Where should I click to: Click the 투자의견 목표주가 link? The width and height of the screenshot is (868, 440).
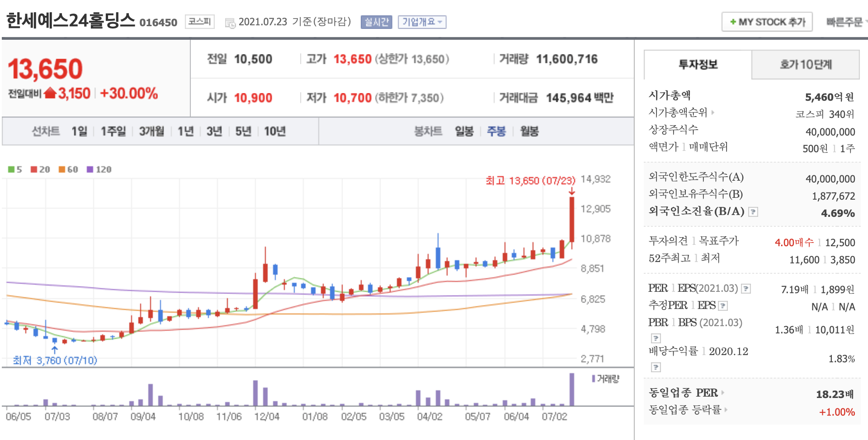click(x=693, y=241)
